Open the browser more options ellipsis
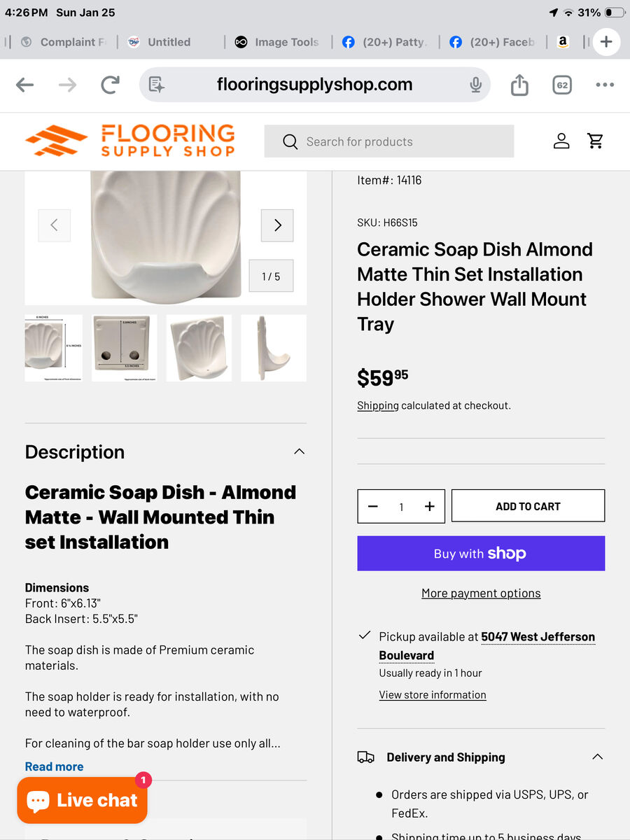630x840 pixels. pos(605,85)
